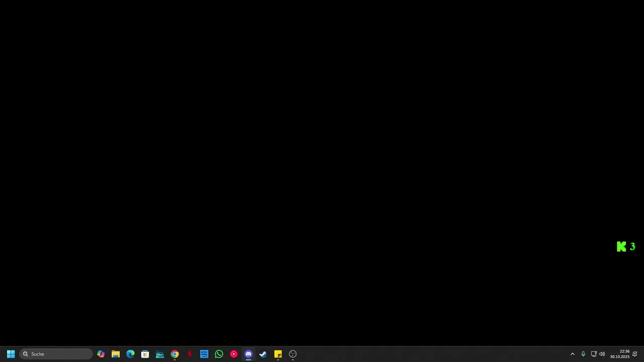
Task: Show hidden system tray icons
Action: point(572,354)
